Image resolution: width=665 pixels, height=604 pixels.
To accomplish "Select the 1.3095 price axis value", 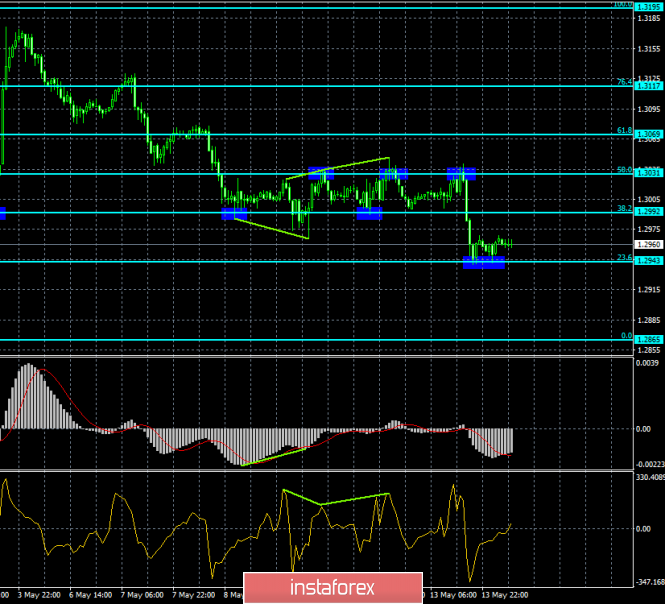I will click(x=649, y=109).
